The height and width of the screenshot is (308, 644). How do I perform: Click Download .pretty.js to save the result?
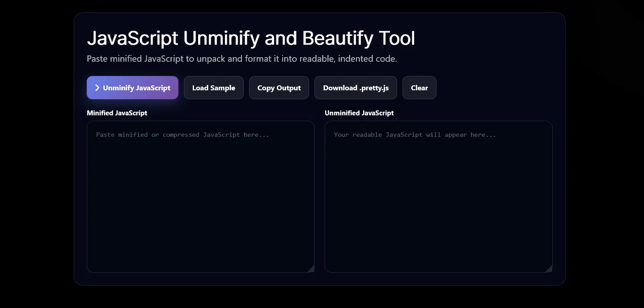pos(356,88)
